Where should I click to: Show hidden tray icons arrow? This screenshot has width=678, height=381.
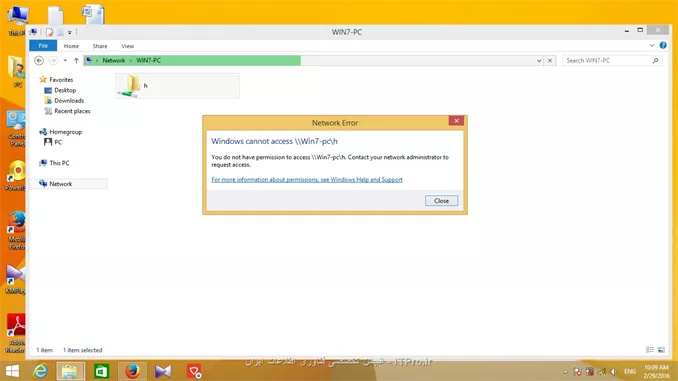click(566, 372)
